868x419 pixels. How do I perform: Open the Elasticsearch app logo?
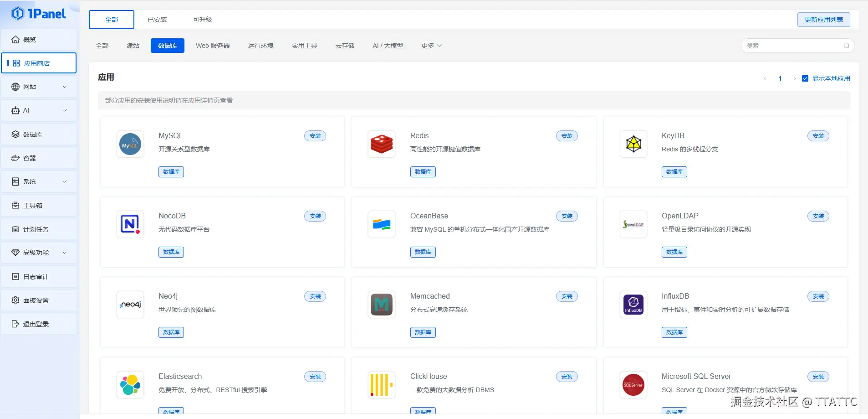pos(130,385)
